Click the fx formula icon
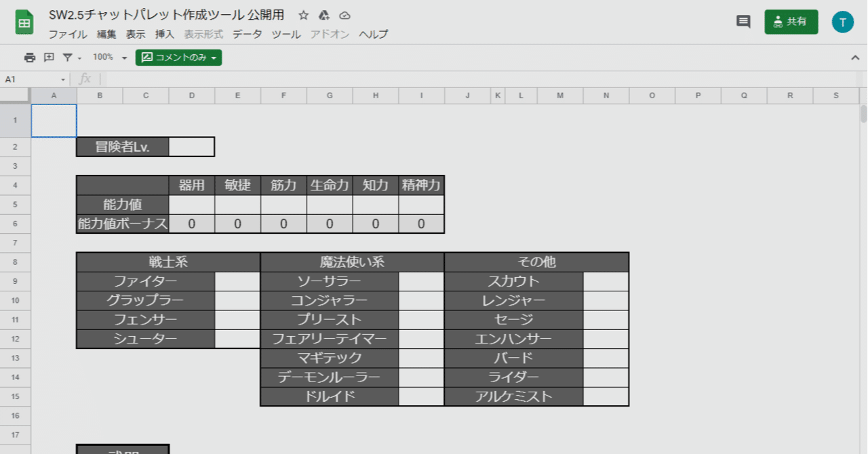The image size is (868, 454). tap(85, 79)
